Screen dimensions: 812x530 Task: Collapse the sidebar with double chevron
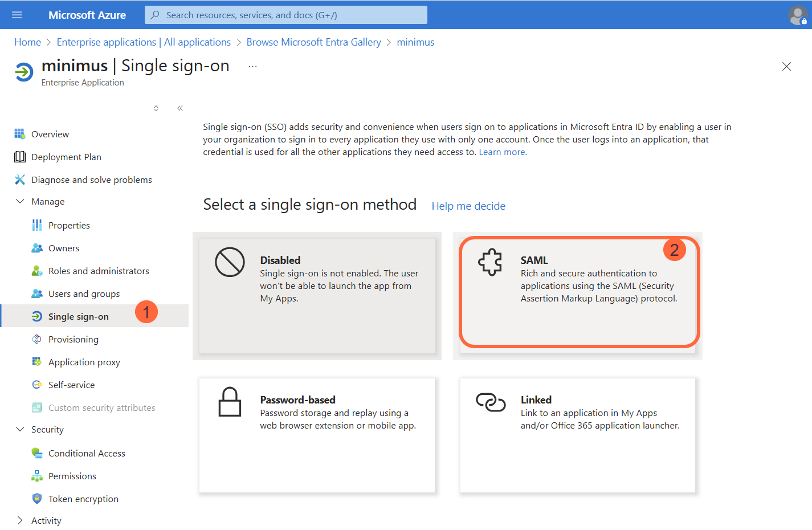point(180,108)
